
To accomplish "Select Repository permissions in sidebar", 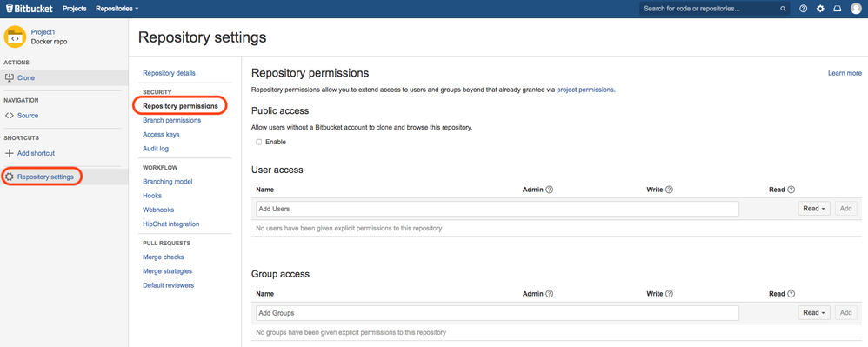I will coord(180,106).
